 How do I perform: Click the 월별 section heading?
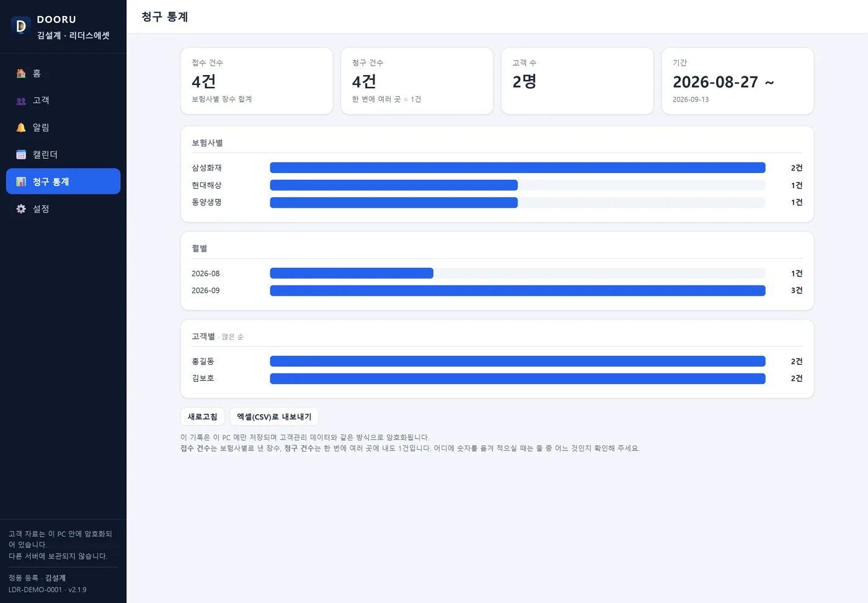200,248
